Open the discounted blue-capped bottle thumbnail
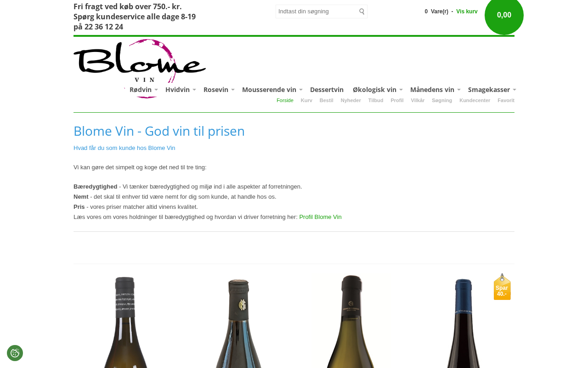588x368 pixels. (464, 322)
